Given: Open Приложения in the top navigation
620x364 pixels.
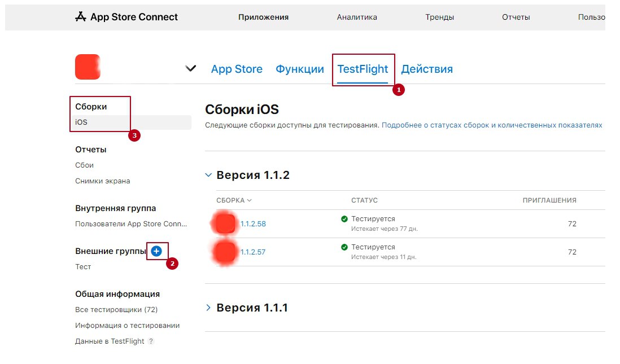Looking at the screenshot, I should coord(263,17).
